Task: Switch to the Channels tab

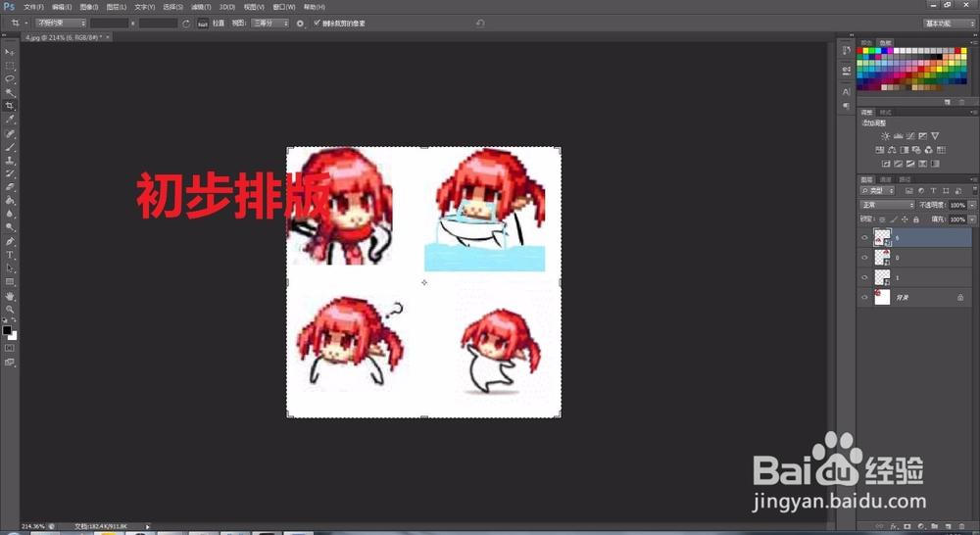Action: pyautogui.click(x=886, y=179)
